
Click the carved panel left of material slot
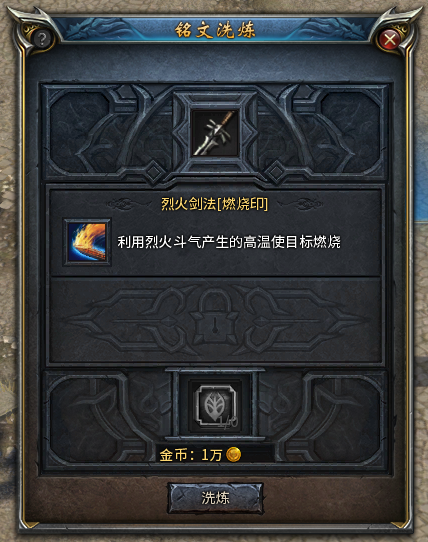tap(109, 420)
